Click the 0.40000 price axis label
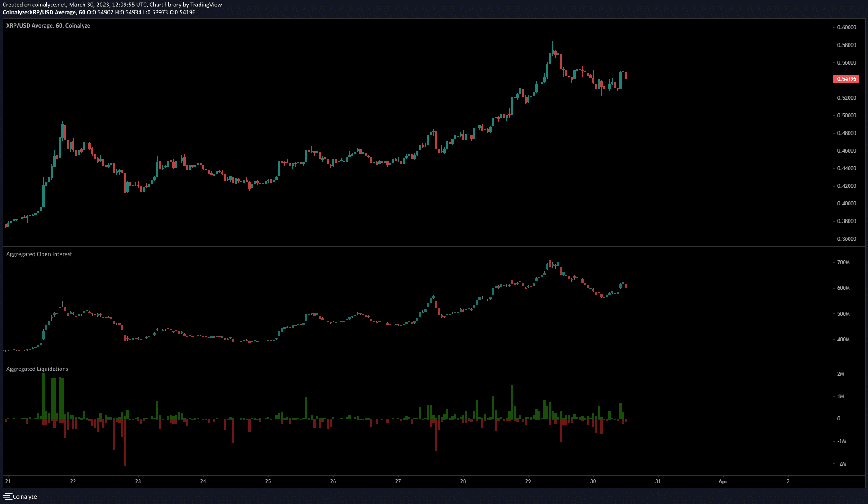The image size is (868, 504). click(847, 204)
